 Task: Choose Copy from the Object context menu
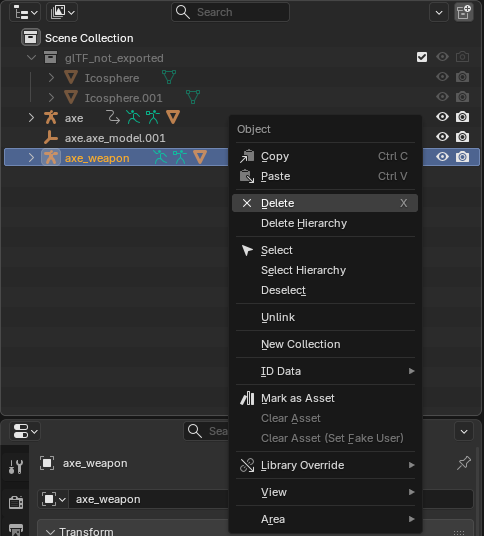pyautogui.click(x=325, y=156)
